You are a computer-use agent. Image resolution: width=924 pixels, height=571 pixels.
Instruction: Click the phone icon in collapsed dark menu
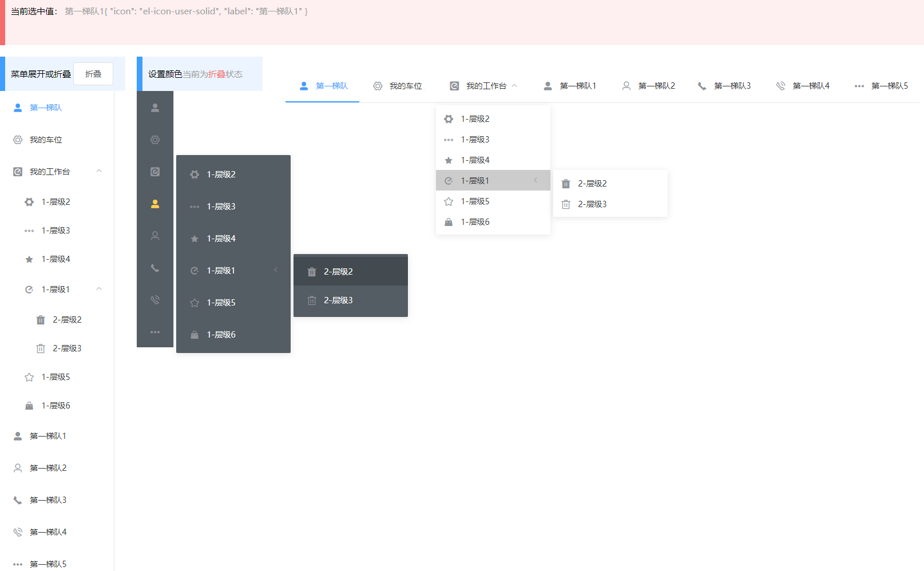[155, 268]
